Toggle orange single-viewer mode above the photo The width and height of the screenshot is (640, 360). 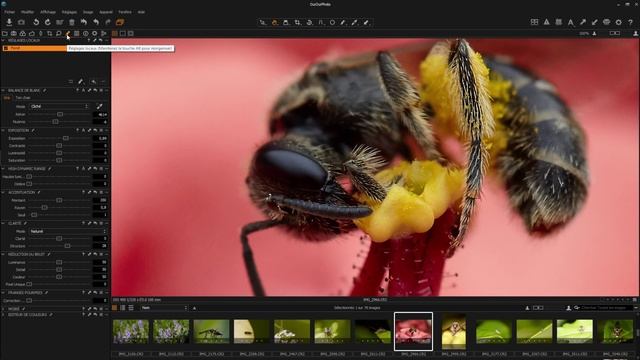point(115,33)
